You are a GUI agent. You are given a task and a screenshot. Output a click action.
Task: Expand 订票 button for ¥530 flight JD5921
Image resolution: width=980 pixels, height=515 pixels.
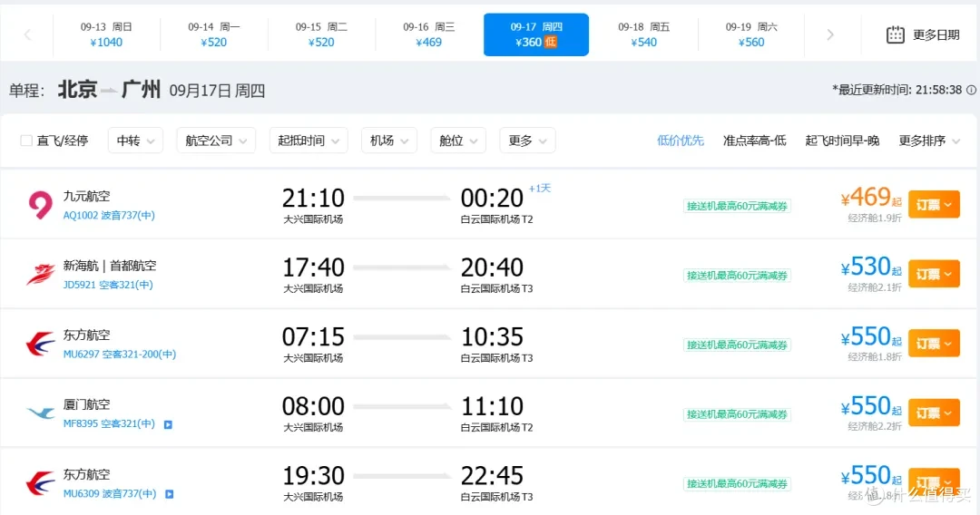(x=934, y=274)
